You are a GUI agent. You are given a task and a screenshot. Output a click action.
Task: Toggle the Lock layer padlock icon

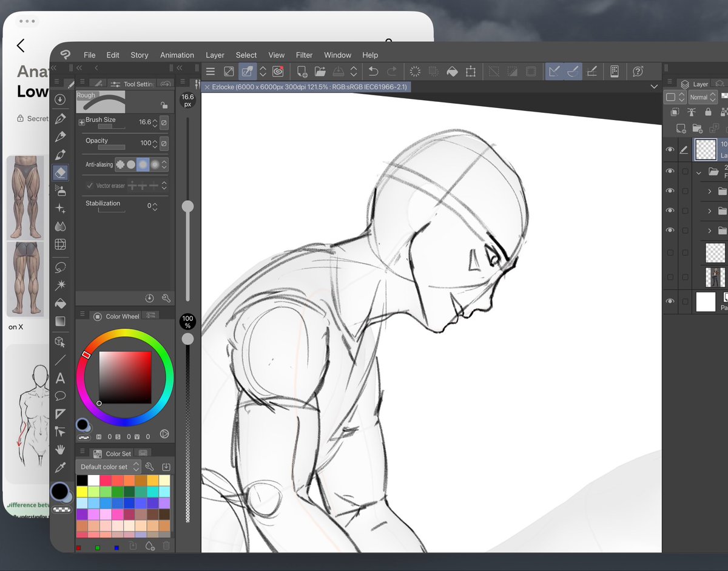coord(707,112)
